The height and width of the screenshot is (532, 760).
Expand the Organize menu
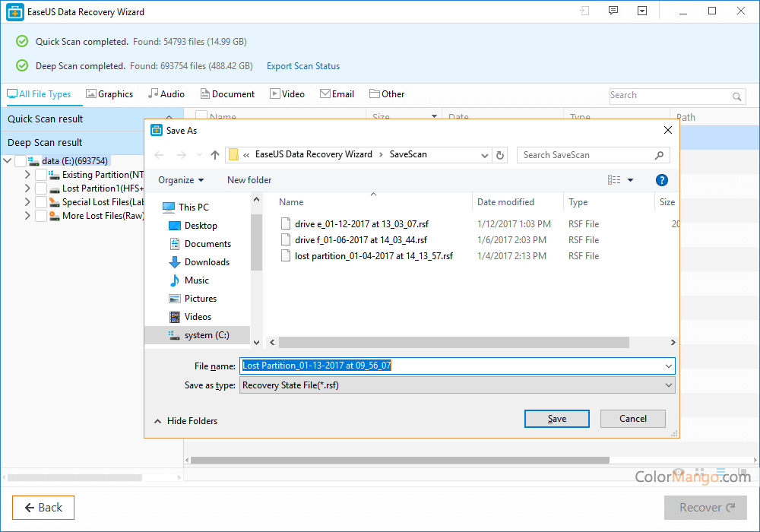pos(181,180)
